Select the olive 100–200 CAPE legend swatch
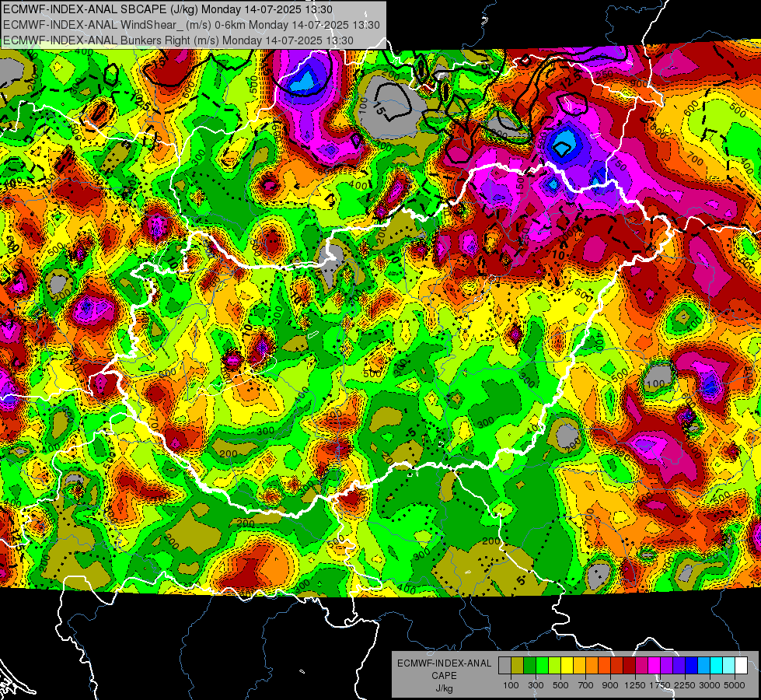 [518, 666]
